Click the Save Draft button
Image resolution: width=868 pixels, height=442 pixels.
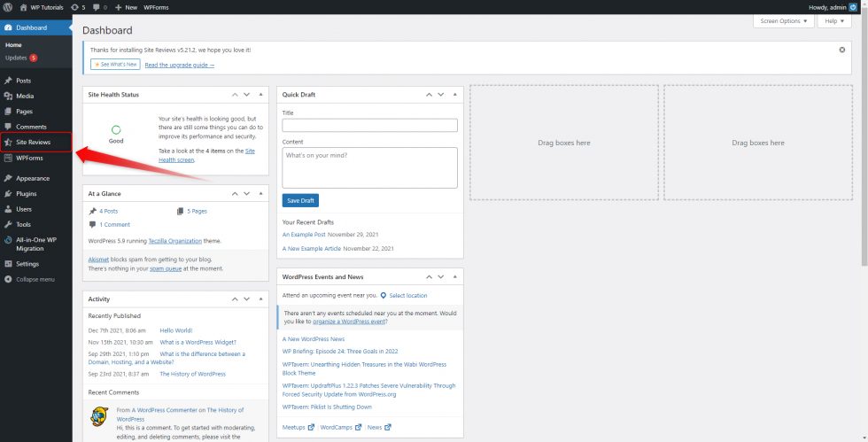click(300, 200)
